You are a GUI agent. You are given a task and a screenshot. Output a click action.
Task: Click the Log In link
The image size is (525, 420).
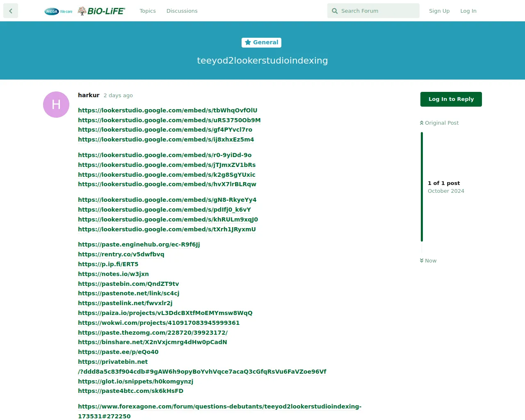coord(468,11)
